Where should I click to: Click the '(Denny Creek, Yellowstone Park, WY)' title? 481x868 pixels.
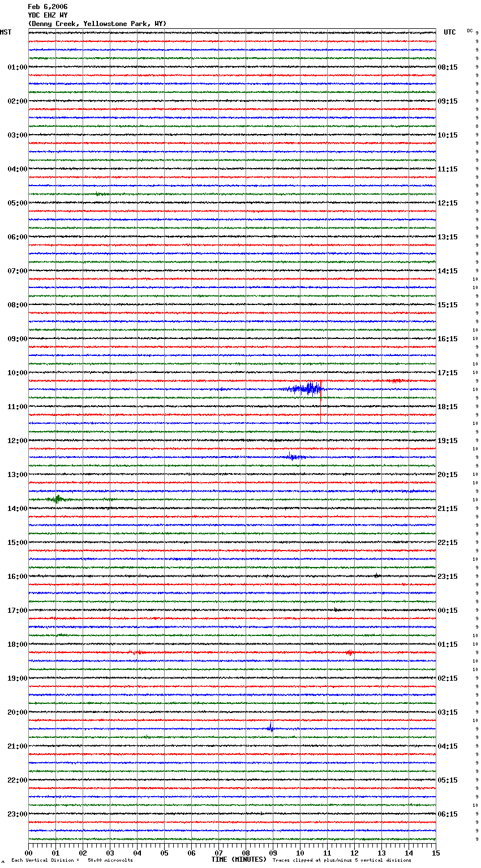point(97,24)
